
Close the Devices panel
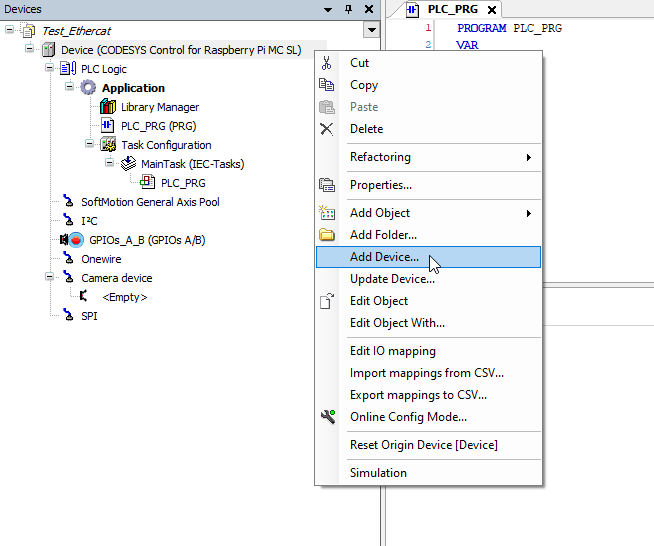click(x=369, y=9)
